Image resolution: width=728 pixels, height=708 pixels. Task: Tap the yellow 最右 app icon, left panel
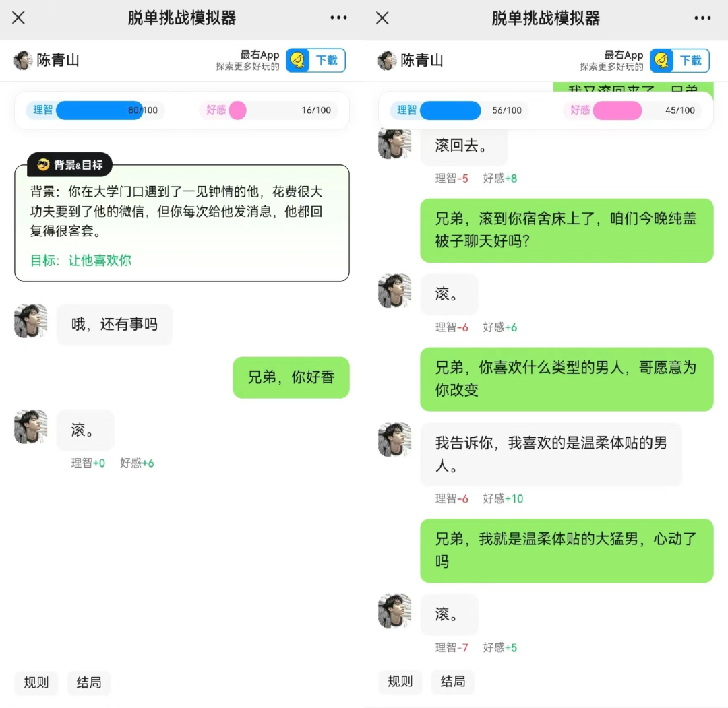tap(298, 60)
